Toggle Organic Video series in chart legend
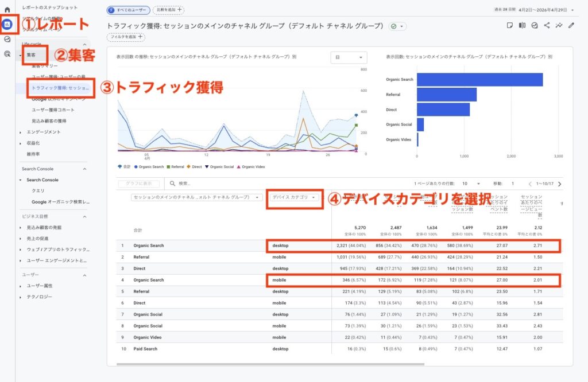This screenshot has height=382, width=588. point(251,167)
